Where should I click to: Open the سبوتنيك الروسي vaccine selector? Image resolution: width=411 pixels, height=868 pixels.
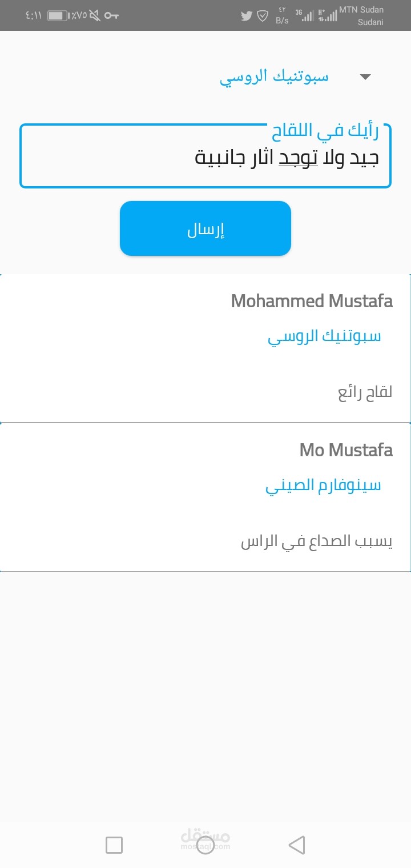tap(274, 77)
